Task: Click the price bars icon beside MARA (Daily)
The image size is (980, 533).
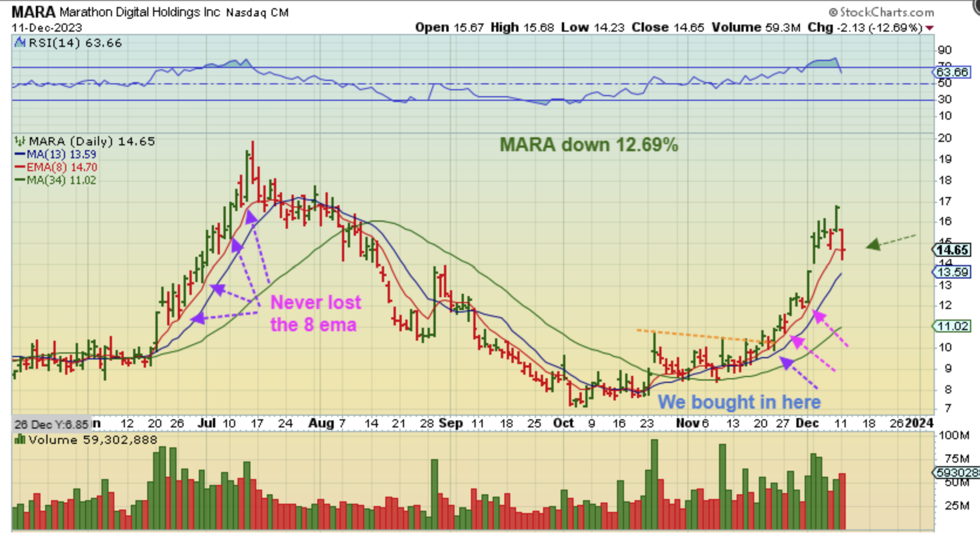Action: pyautogui.click(x=20, y=141)
